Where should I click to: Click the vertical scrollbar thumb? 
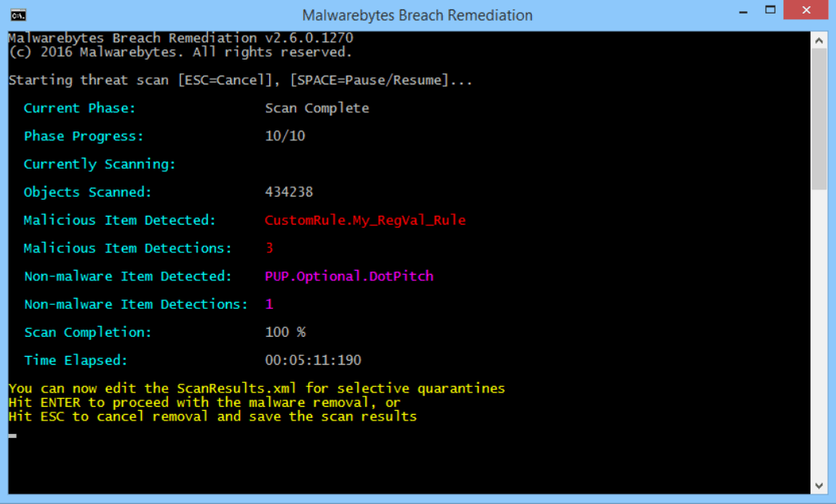pos(819,119)
